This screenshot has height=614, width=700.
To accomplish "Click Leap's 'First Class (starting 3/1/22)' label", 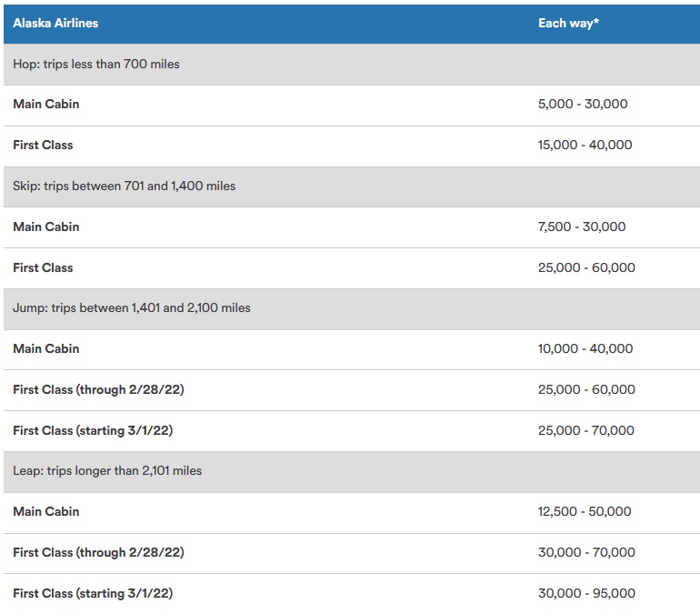I will pos(93,594).
